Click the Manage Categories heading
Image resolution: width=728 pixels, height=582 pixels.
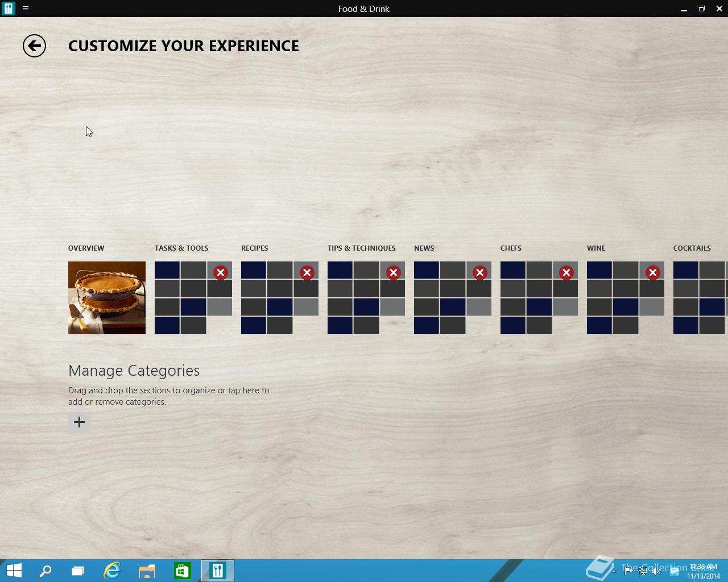pos(134,371)
